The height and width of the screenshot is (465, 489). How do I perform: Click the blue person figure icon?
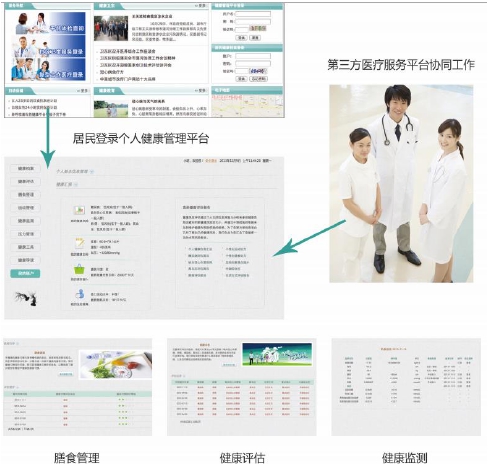(x=79, y=294)
